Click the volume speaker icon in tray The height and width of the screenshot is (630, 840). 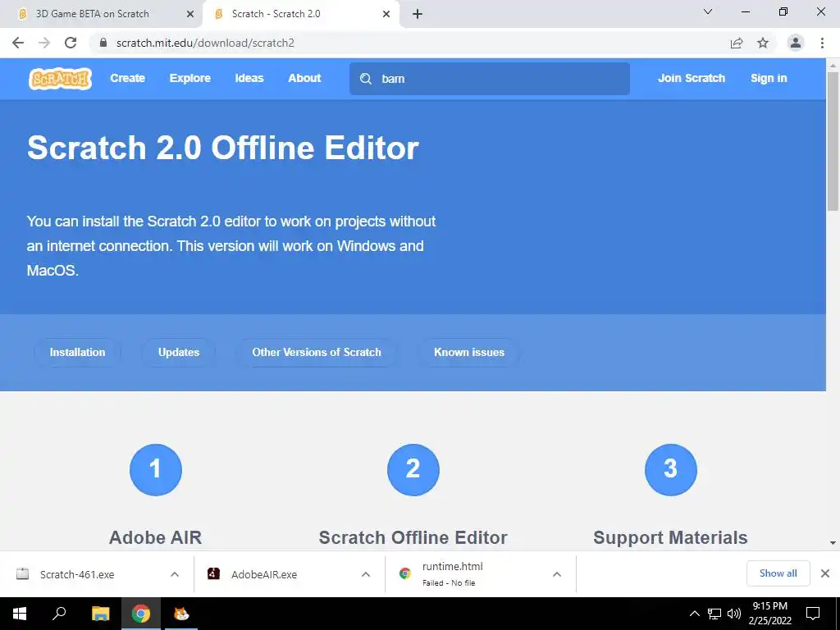point(734,614)
